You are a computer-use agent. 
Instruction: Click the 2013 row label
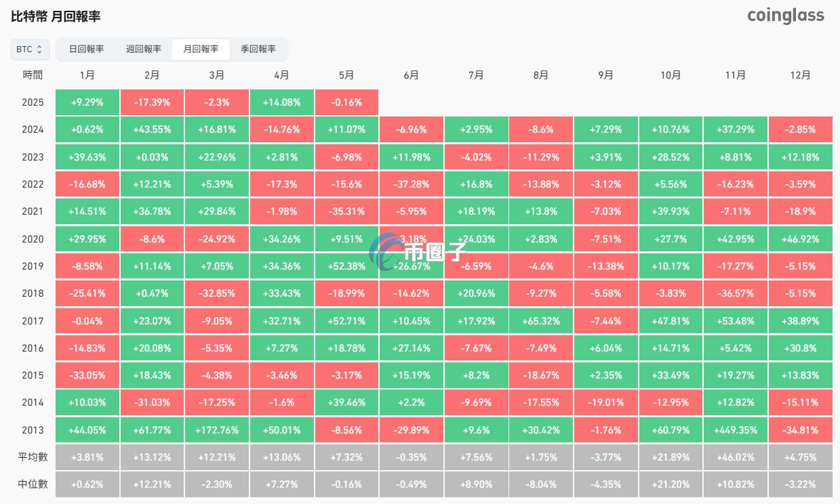pos(32,429)
